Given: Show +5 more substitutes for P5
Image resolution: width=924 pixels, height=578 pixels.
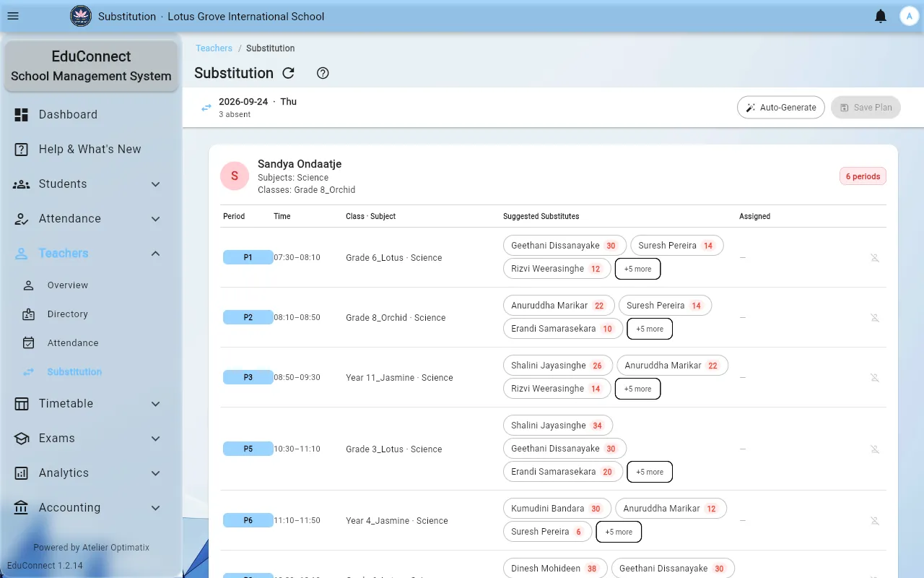Looking at the screenshot, I should 650,472.
